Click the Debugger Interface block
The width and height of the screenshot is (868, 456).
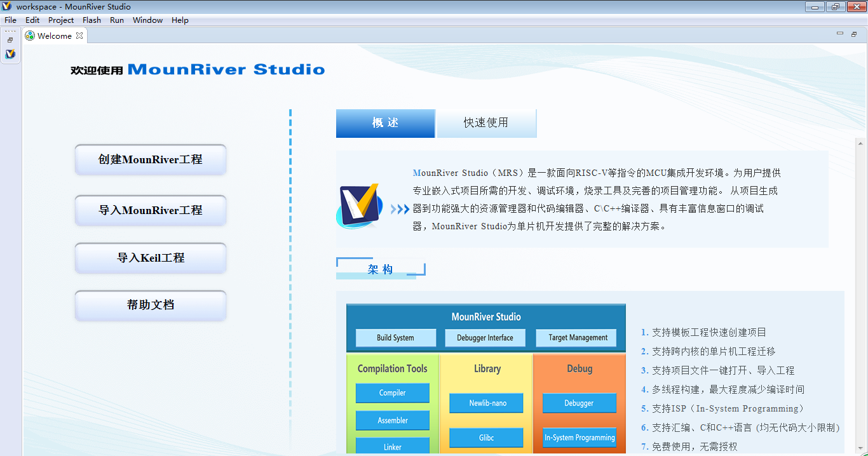[485, 338]
